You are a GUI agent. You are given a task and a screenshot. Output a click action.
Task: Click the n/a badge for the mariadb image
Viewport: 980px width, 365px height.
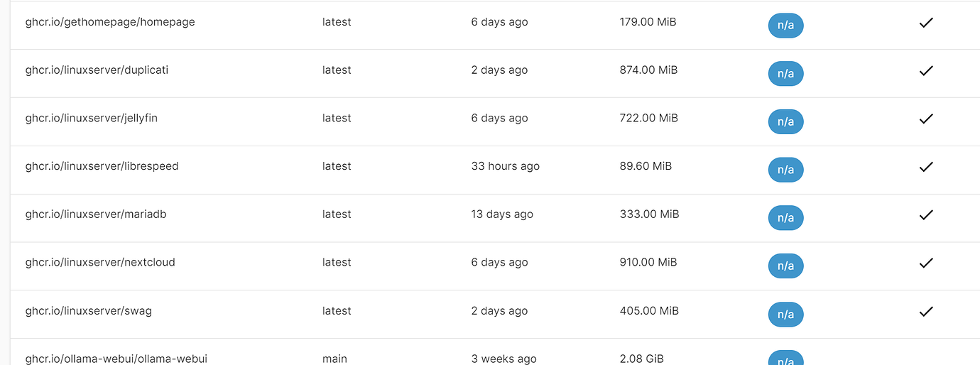coord(785,218)
